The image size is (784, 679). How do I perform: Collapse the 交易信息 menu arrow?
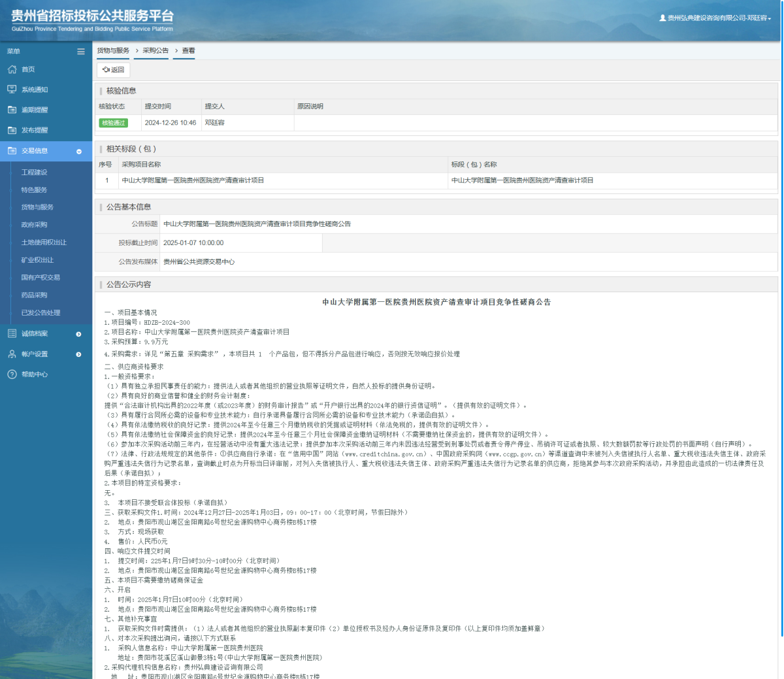click(x=79, y=151)
